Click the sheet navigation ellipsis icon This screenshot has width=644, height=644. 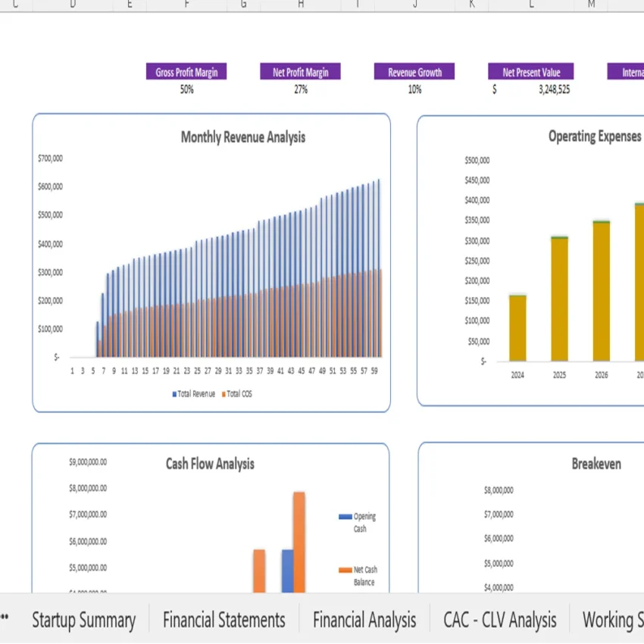[x=6, y=620]
